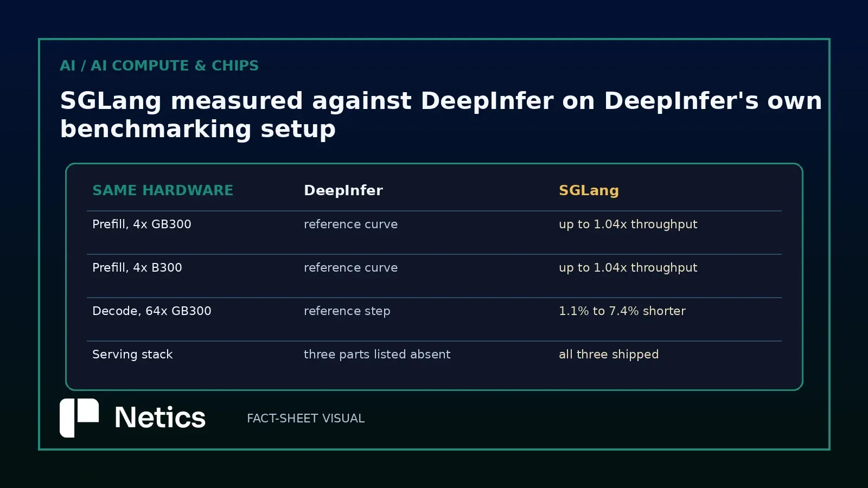Click the all three shipped cell
868x488 pixels.
609,355
